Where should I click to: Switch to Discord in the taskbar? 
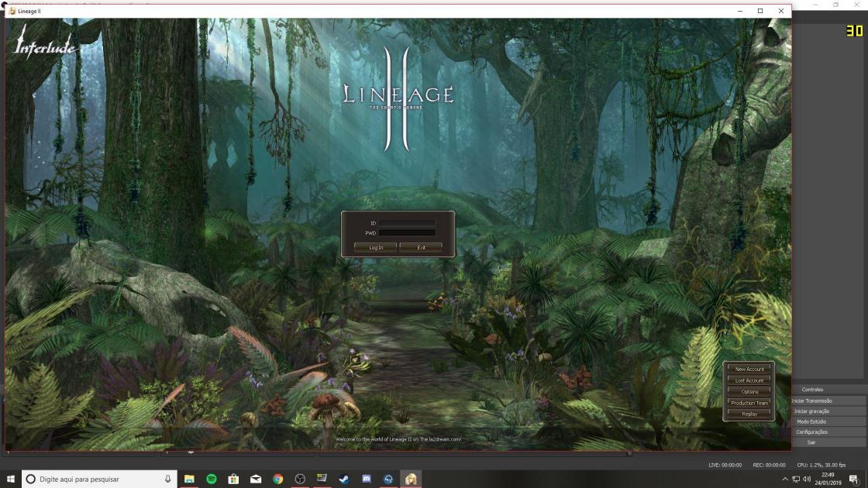(x=367, y=479)
